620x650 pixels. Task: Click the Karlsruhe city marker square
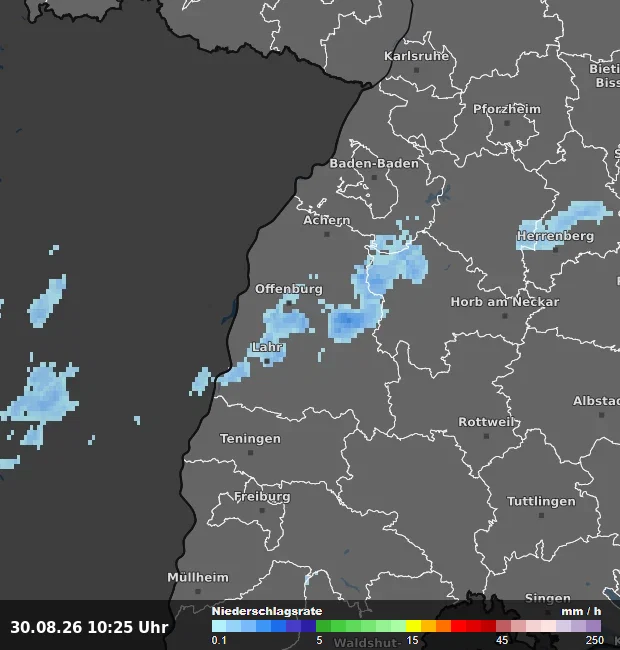click(x=417, y=70)
